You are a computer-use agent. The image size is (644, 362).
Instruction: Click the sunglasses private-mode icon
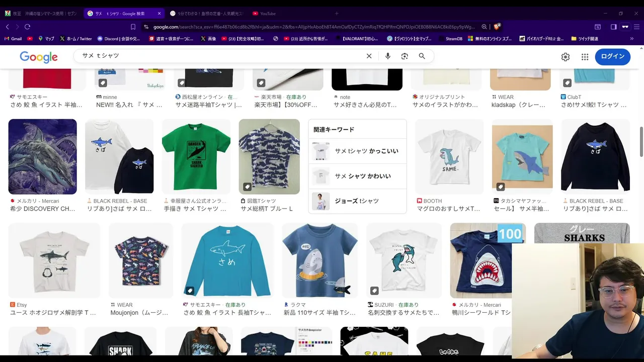[625, 27]
